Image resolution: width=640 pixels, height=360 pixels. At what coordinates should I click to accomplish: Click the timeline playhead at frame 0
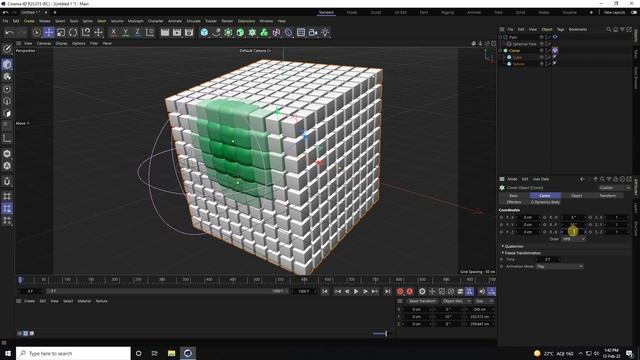[x=20, y=280]
